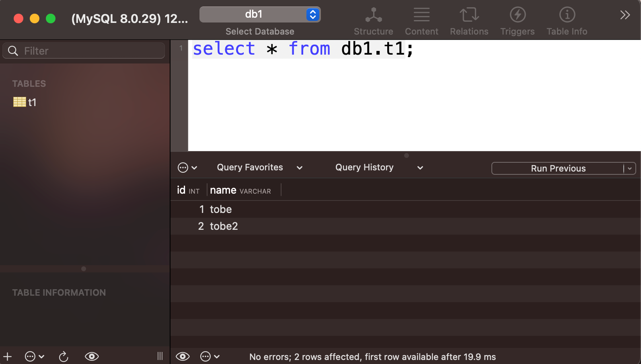Toggle the query pane eye icon
641x364 pixels.
[183, 356]
